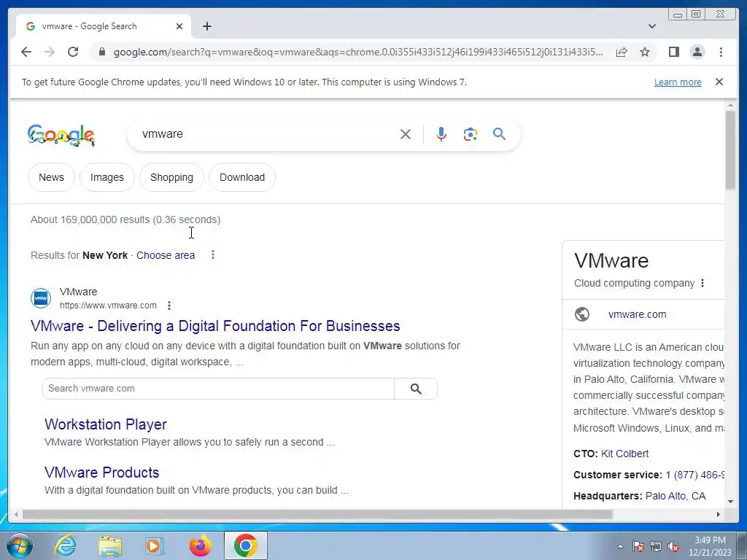Open the VMware site favicon in first result

[x=41, y=298]
